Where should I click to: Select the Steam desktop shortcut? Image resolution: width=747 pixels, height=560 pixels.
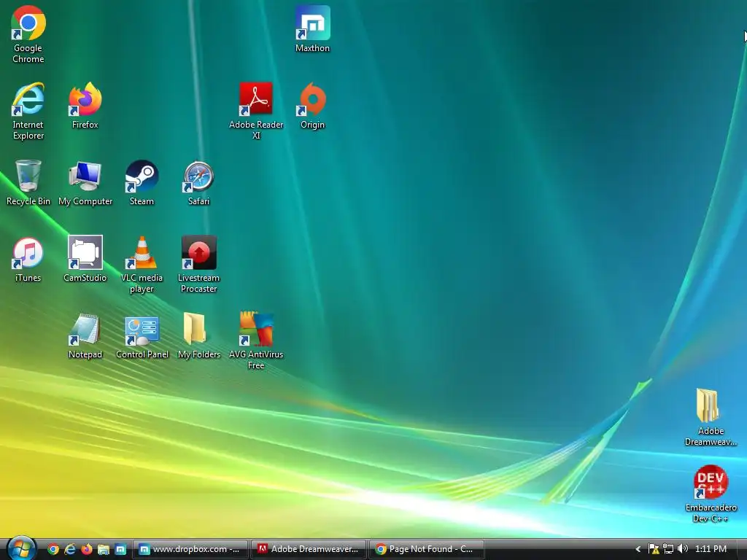[x=142, y=182]
